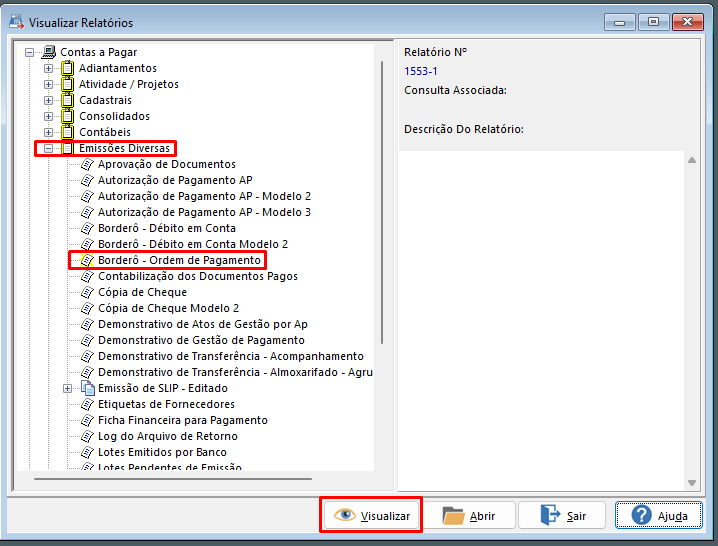
Task: Click the Cópia de Cheque report icon
Action: tap(87, 292)
